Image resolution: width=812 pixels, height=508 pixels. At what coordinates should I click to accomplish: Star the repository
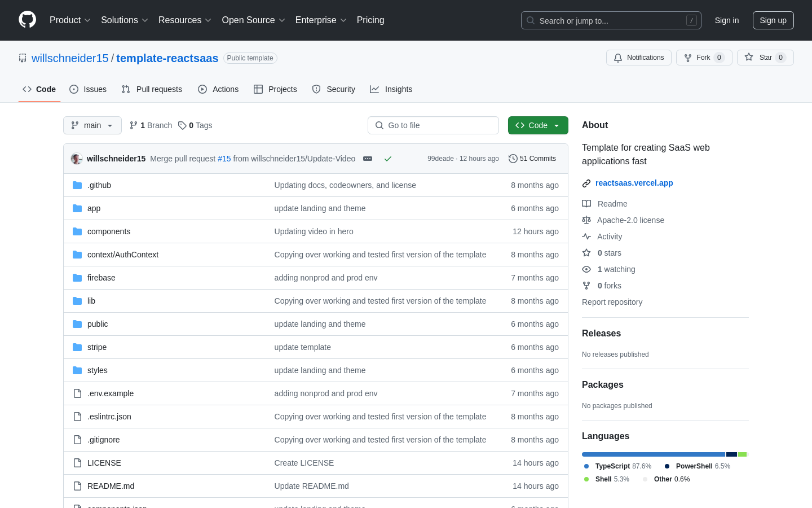[x=765, y=58]
